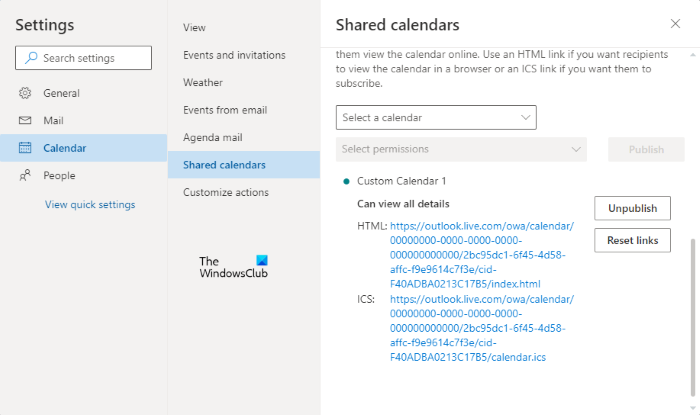Open Events and invitations settings
Screen dimensions: 700x415
click(x=234, y=55)
